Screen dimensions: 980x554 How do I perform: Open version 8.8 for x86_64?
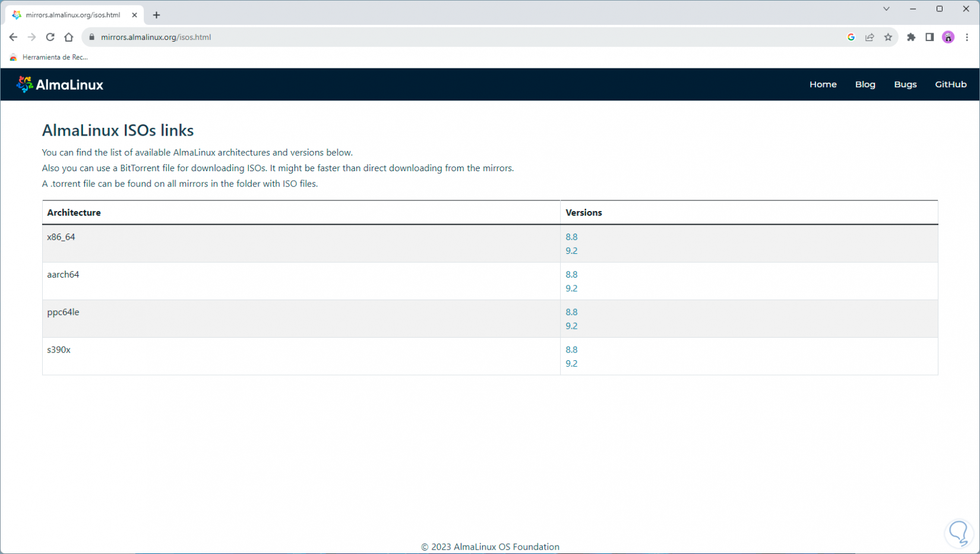click(571, 237)
